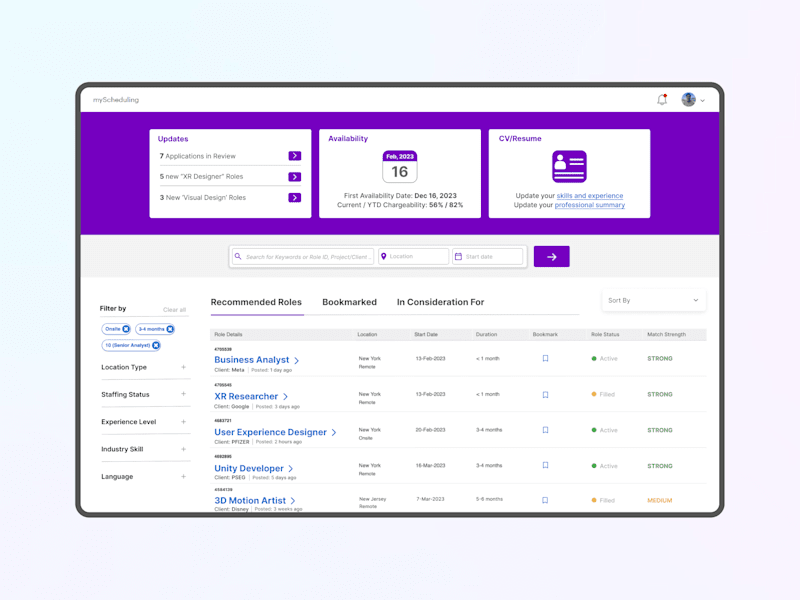Open the Sort By dropdown

[654, 301]
